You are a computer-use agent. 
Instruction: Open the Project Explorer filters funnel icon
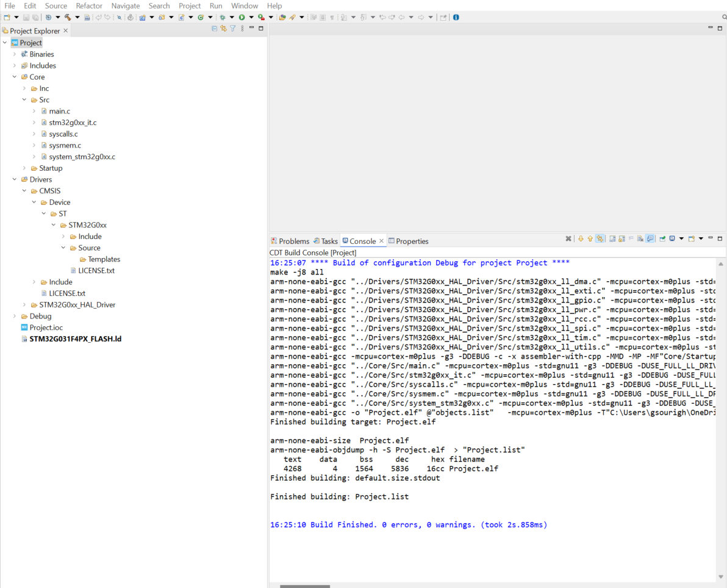[x=232, y=29]
